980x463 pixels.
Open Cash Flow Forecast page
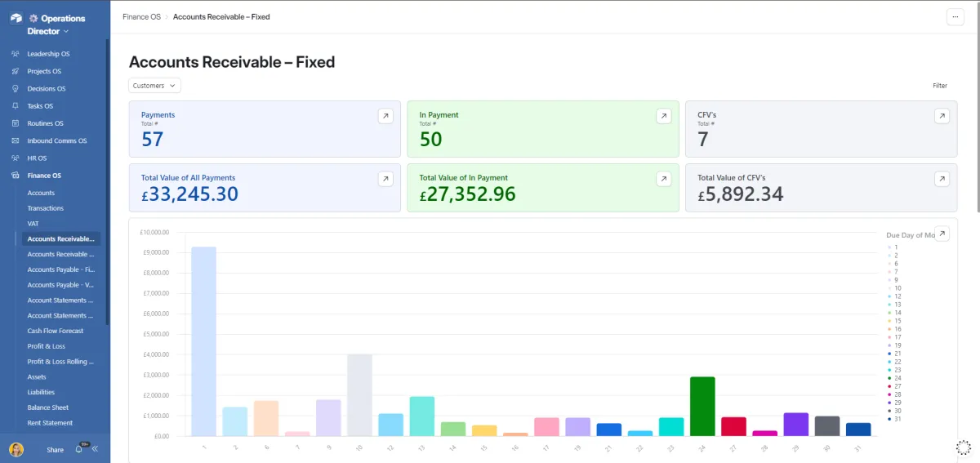coord(56,331)
